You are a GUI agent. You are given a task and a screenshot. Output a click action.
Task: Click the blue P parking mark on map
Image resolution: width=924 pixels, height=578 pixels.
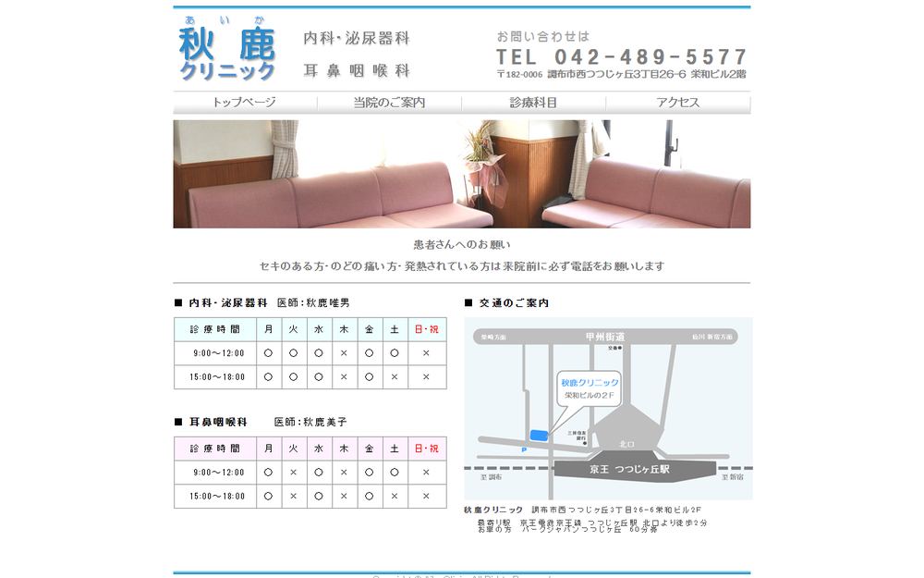(523, 450)
